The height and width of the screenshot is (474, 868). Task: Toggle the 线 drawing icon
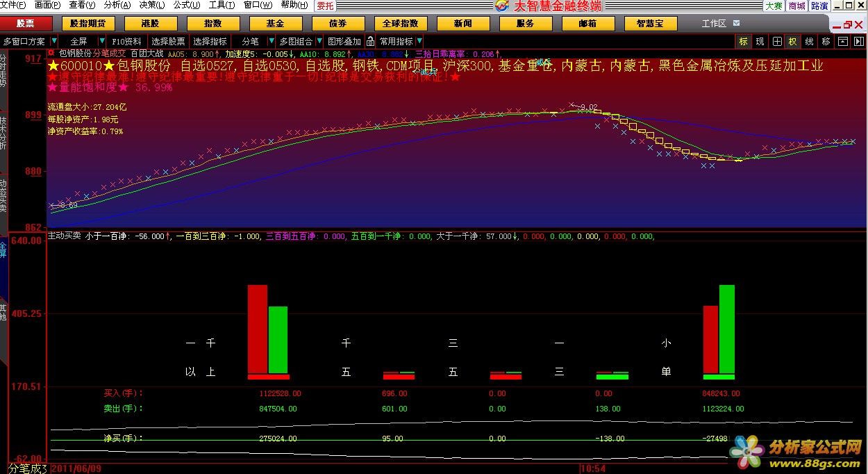coord(809,42)
